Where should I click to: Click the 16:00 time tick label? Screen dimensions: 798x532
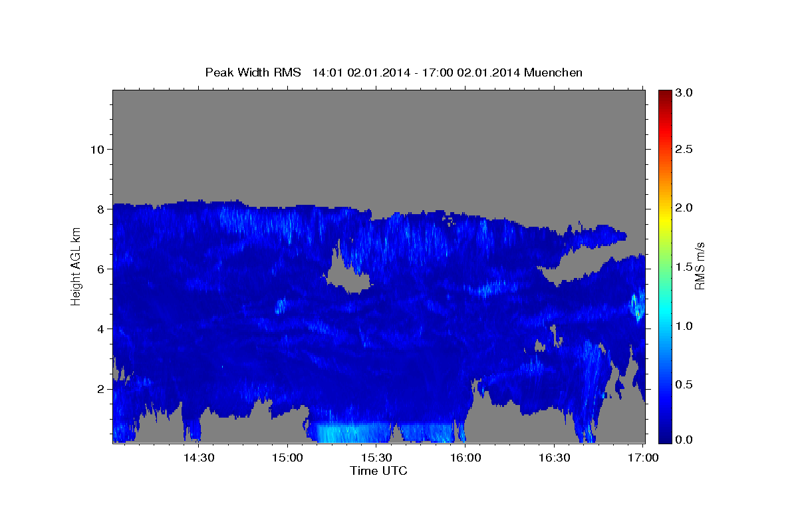(x=465, y=458)
